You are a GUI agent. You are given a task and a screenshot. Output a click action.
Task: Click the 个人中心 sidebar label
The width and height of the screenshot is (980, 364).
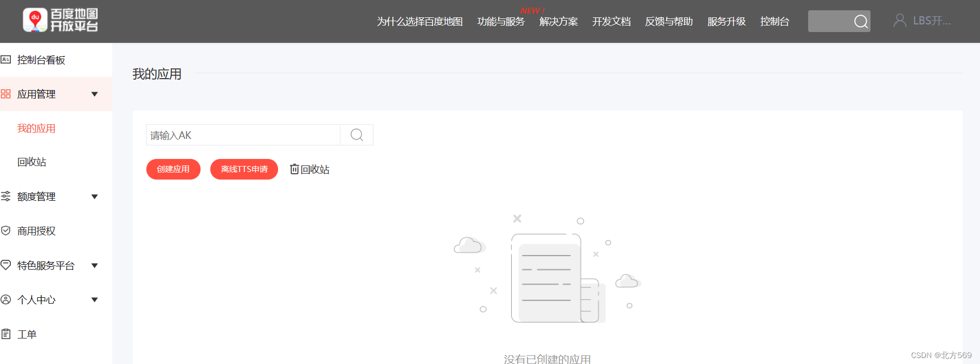[x=36, y=299]
